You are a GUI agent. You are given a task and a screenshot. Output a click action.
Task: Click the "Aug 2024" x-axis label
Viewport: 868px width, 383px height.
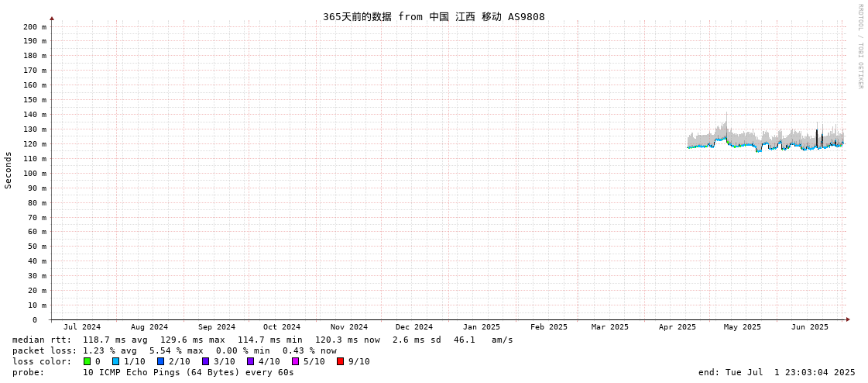click(x=149, y=327)
